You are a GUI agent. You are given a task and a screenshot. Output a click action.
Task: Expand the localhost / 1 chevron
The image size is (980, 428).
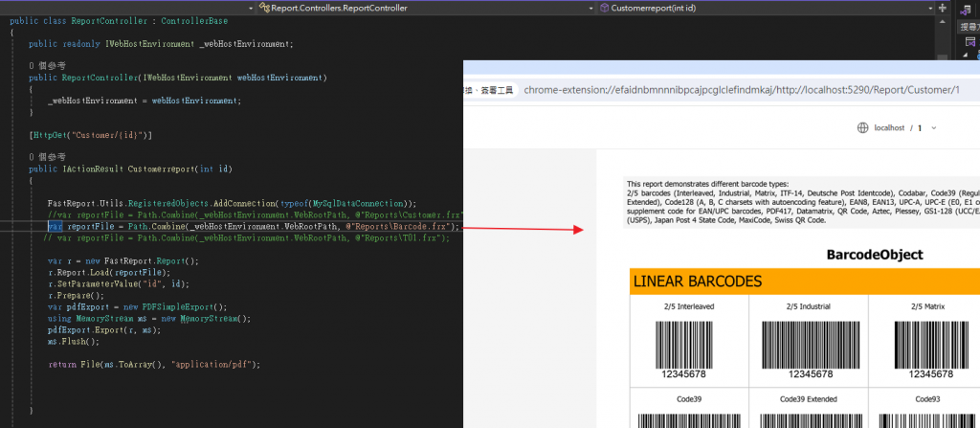coord(934,127)
